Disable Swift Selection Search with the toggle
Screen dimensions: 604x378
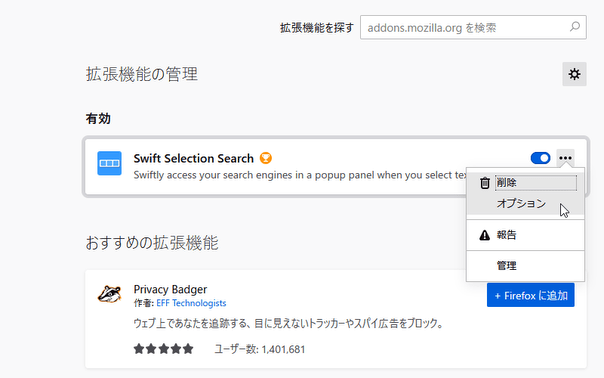coord(540,158)
